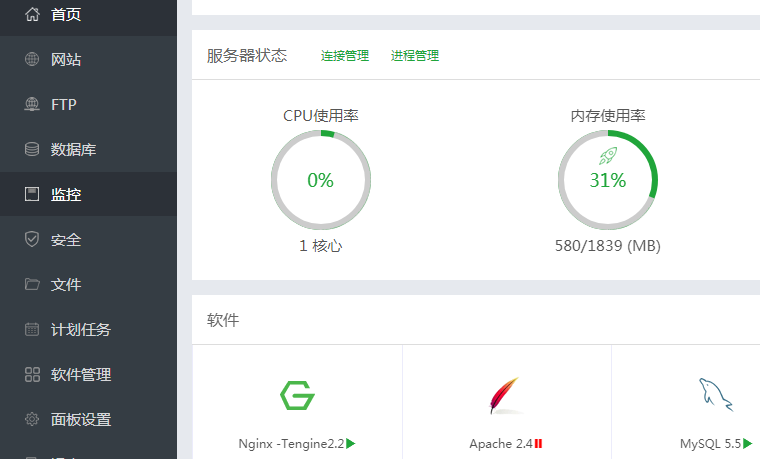Click the 服务器状态 heading
Viewport: 760px width, 459px height.
[247, 55]
